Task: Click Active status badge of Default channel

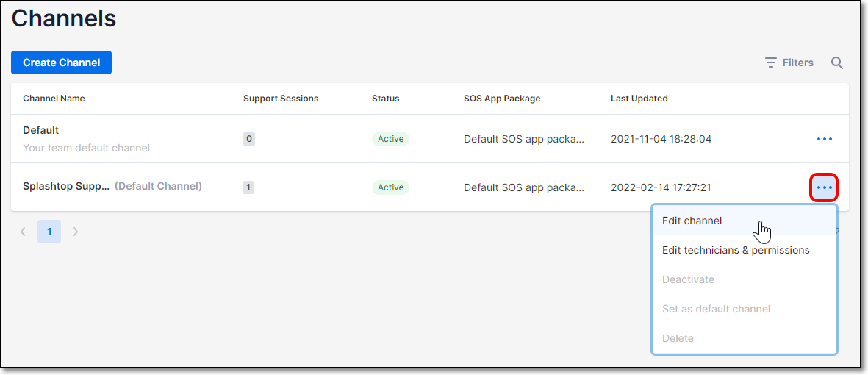Action: 390,139
